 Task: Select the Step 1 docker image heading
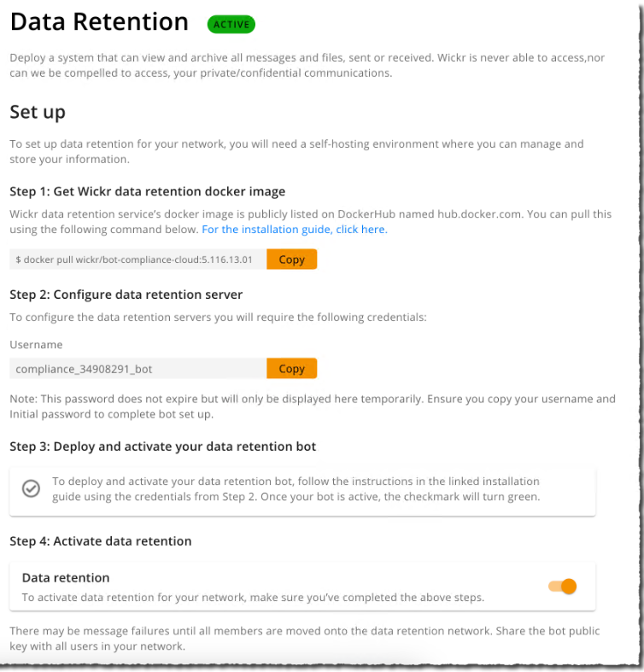click(x=148, y=191)
